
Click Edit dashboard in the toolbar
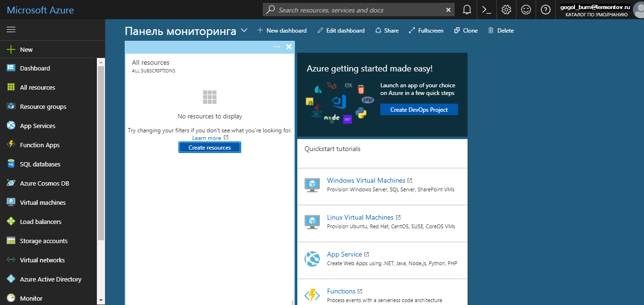341,30
